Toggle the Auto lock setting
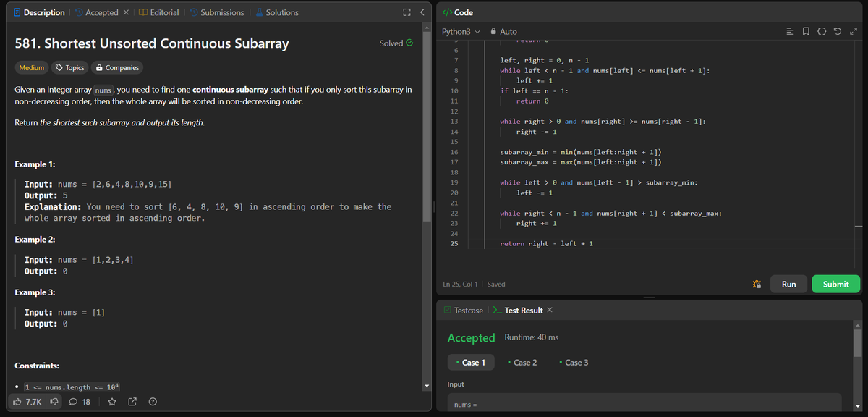Image resolution: width=868 pixels, height=417 pixels. (x=503, y=32)
